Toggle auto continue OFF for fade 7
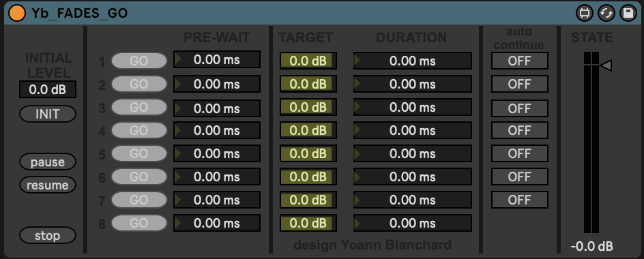644x259 pixels. [x=520, y=200]
